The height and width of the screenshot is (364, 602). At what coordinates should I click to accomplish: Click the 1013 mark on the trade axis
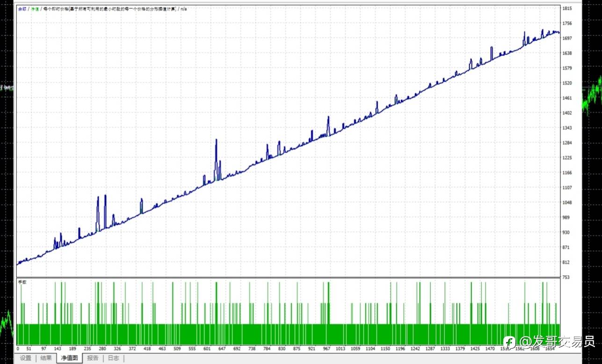340,349
